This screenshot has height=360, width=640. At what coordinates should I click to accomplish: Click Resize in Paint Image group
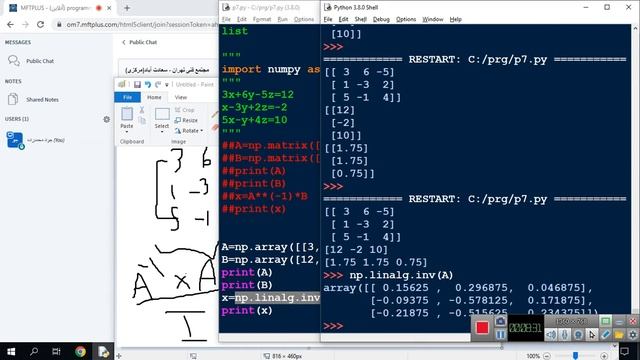186,120
